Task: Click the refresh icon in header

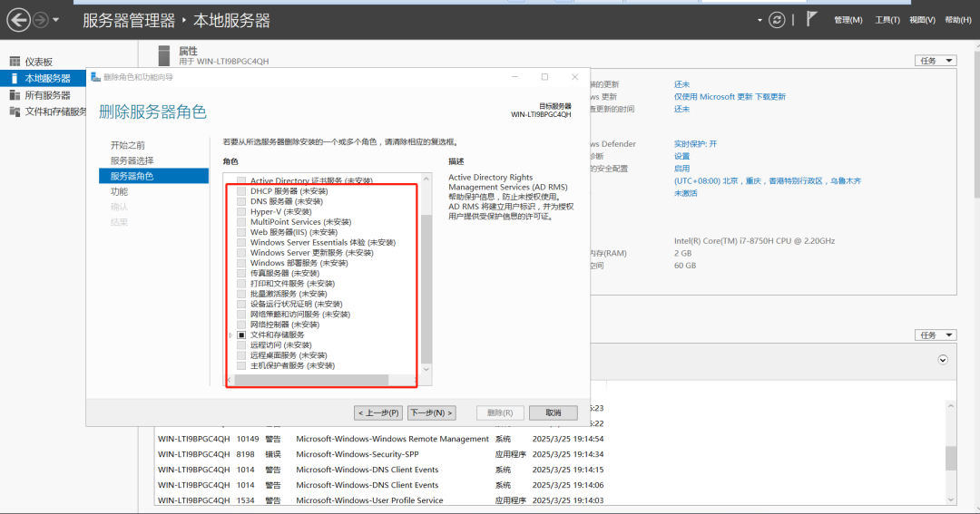Action: point(776,20)
